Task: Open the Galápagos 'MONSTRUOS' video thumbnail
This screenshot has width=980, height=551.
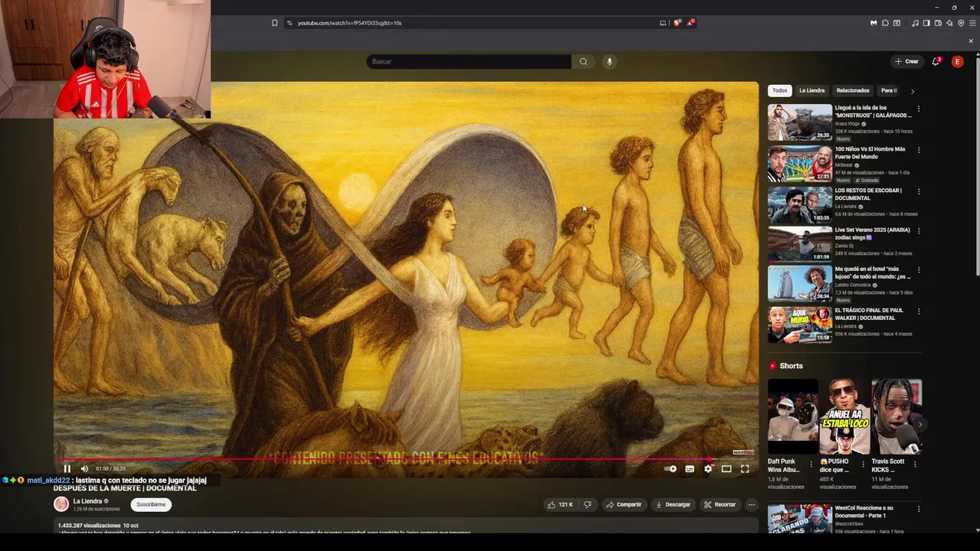Action: (x=799, y=122)
